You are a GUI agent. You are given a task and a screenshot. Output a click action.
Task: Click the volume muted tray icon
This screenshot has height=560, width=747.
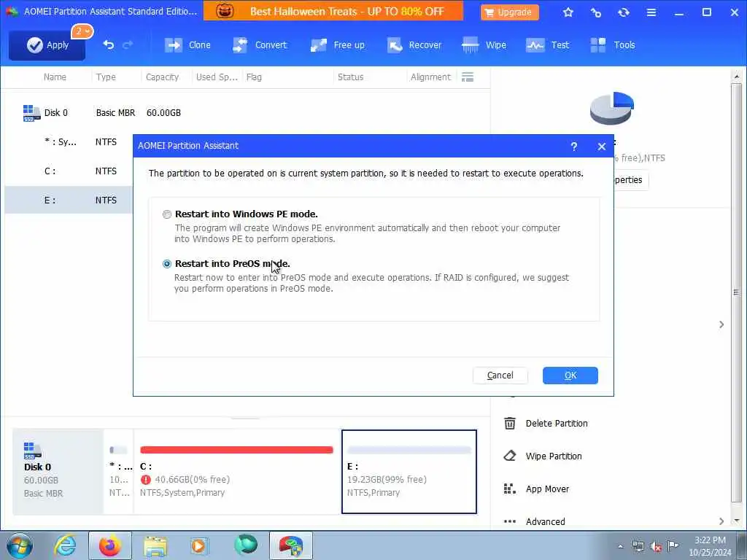pos(656,546)
